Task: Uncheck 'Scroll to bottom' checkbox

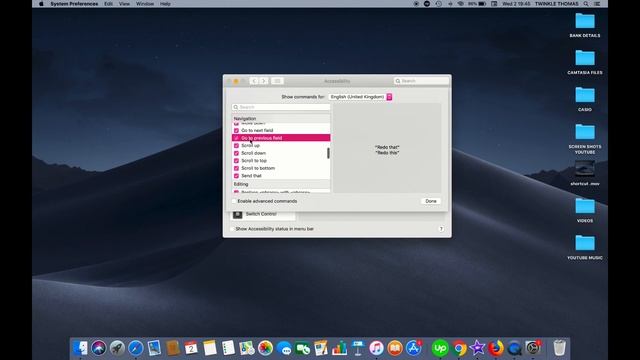Action: (x=236, y=168)
